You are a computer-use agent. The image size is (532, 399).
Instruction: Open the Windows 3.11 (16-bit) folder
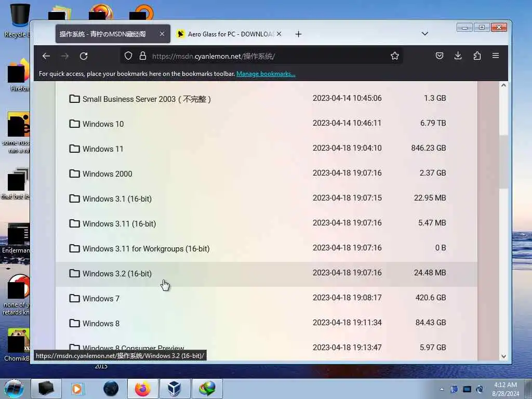tap(119, 223)
